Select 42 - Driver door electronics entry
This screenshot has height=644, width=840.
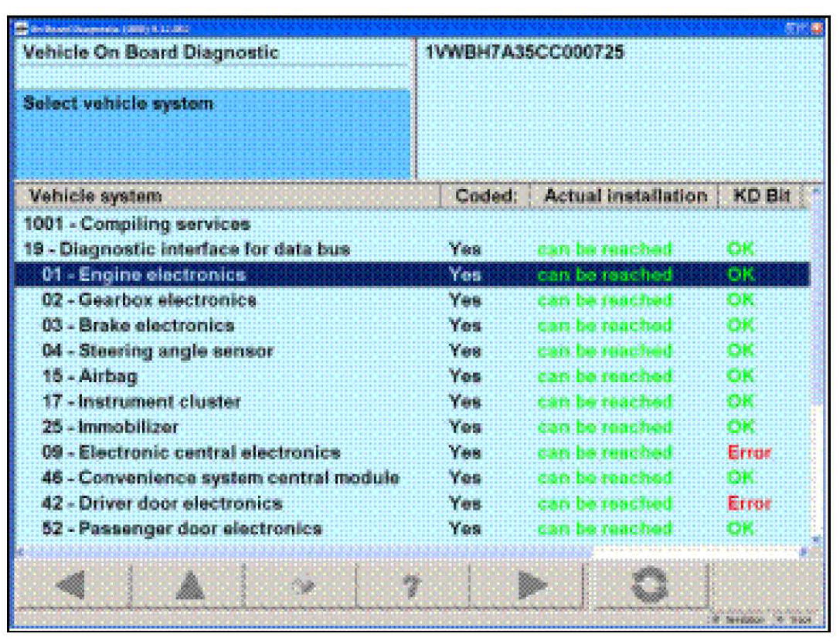coord(162,503)
